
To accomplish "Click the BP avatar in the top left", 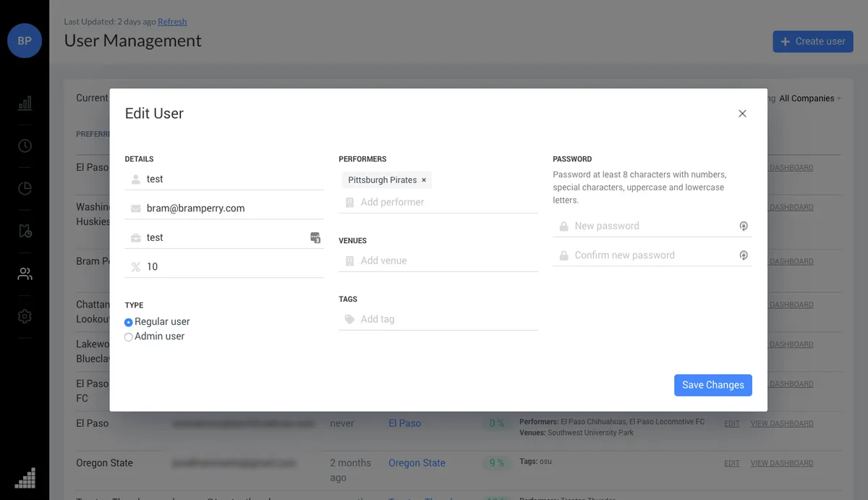I will 25,41.
